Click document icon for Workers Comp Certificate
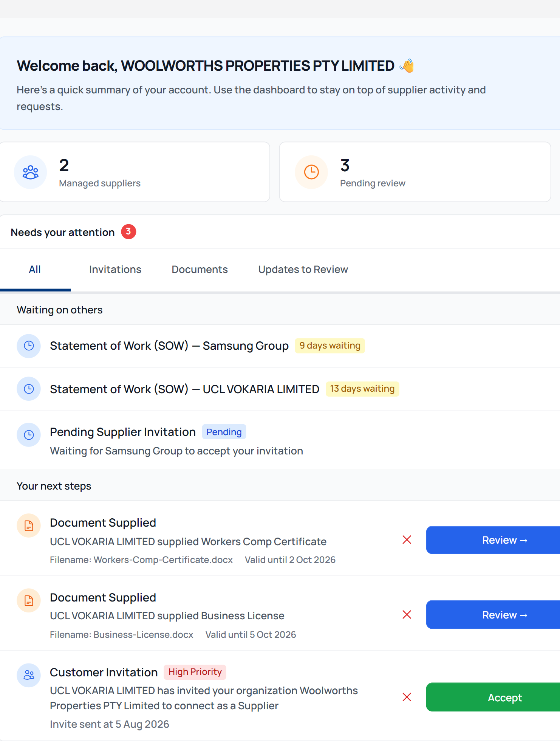 (29, 526)
